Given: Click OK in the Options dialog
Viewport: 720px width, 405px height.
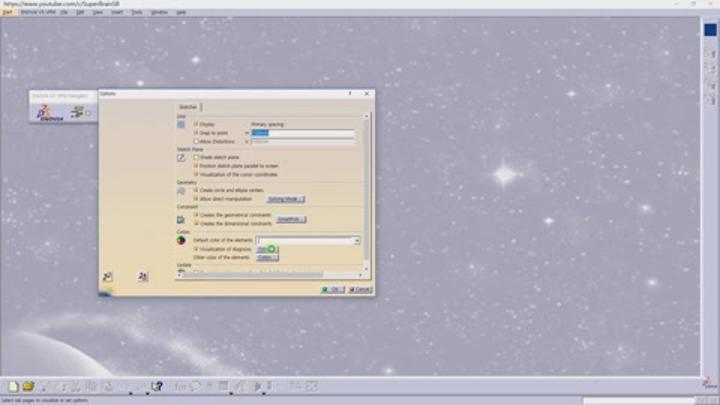Looking at the screenshot, I should click(x=333, y=290).
